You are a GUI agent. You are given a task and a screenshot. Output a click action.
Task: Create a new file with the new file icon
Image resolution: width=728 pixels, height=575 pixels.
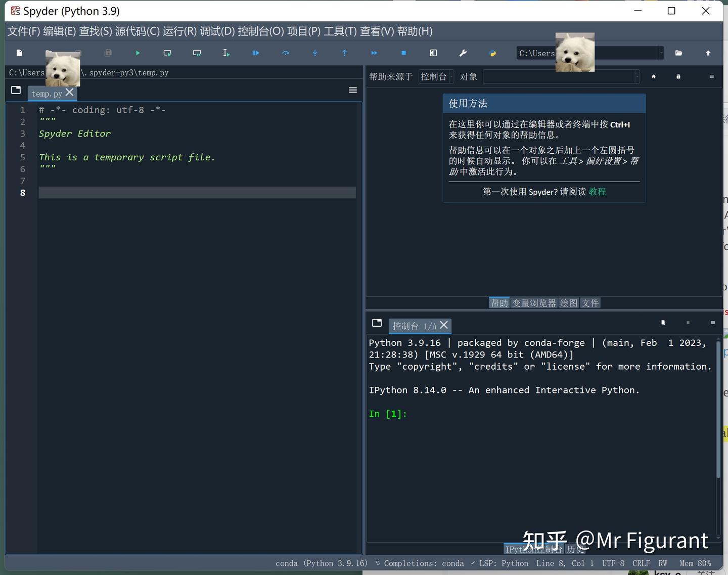point(19,53)
